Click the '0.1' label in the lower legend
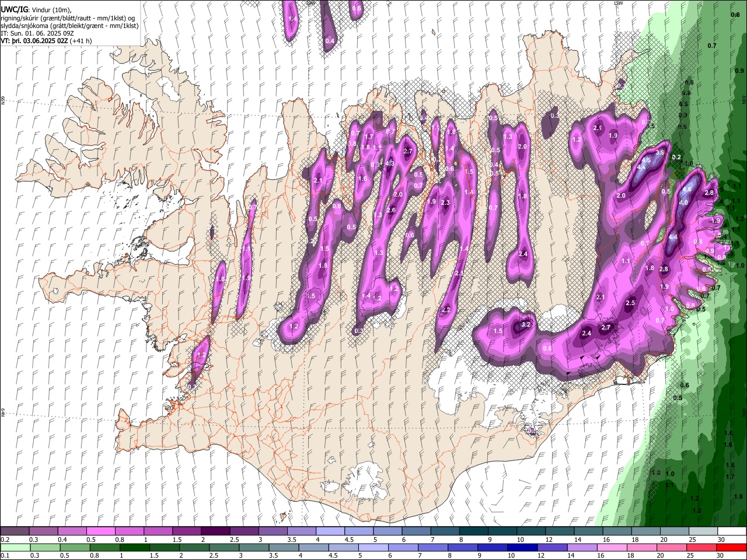The image size is (747, 560). [5, 556]
